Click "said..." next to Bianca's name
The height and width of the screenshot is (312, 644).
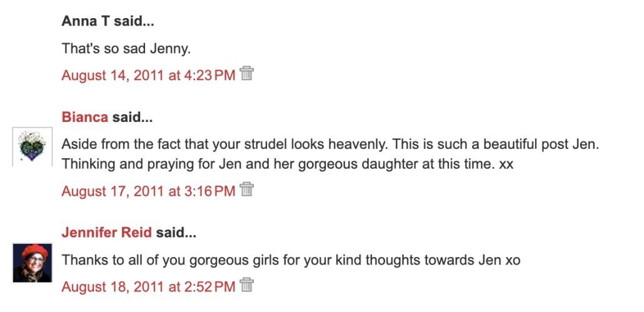pyautogui.click(x=132, y=117)
